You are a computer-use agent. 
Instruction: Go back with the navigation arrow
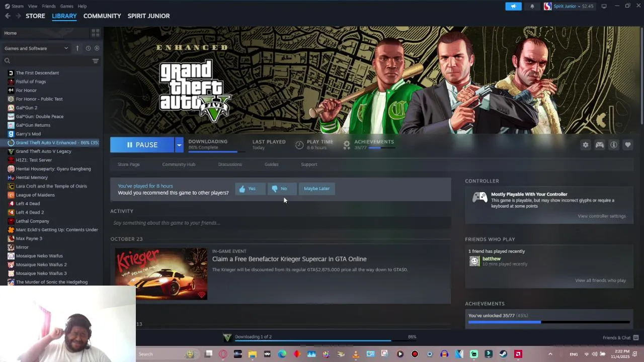[8, 16]
